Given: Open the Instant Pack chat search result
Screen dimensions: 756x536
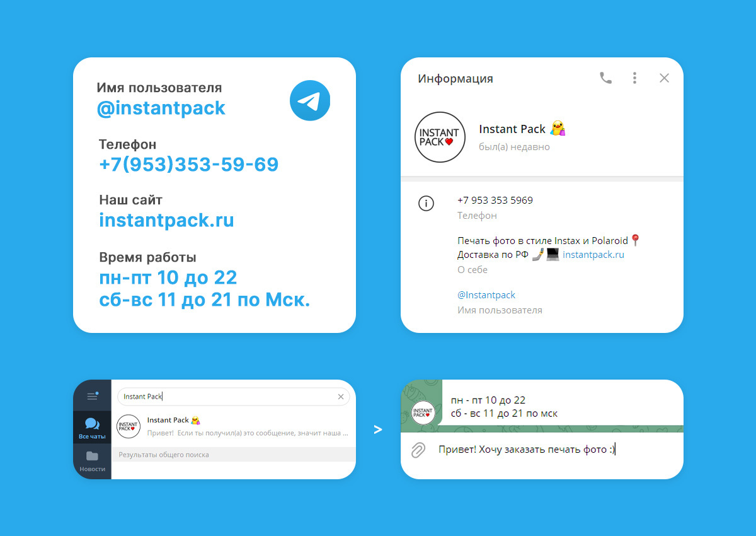Looking at the screenshot, I should pos(234,426).
